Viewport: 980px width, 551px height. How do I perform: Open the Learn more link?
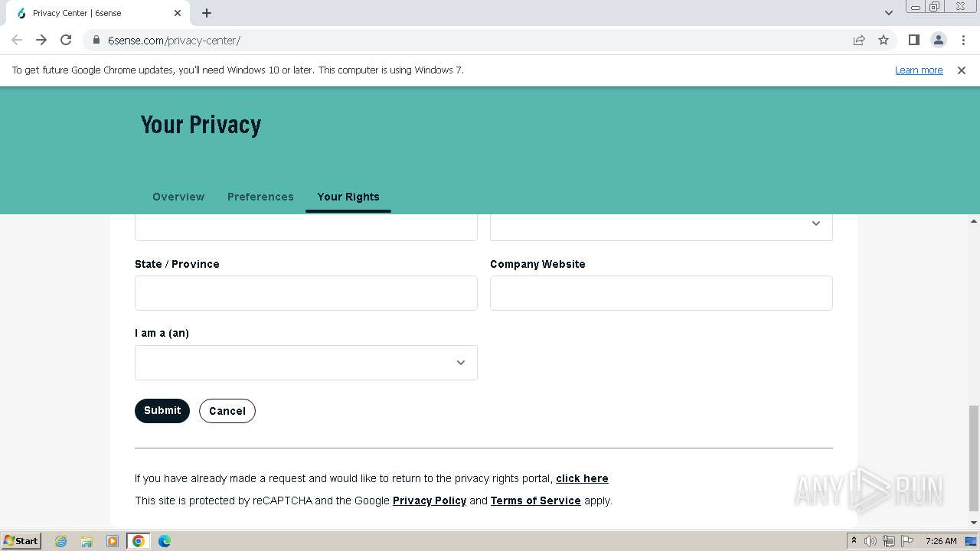[x=919, y=70]
